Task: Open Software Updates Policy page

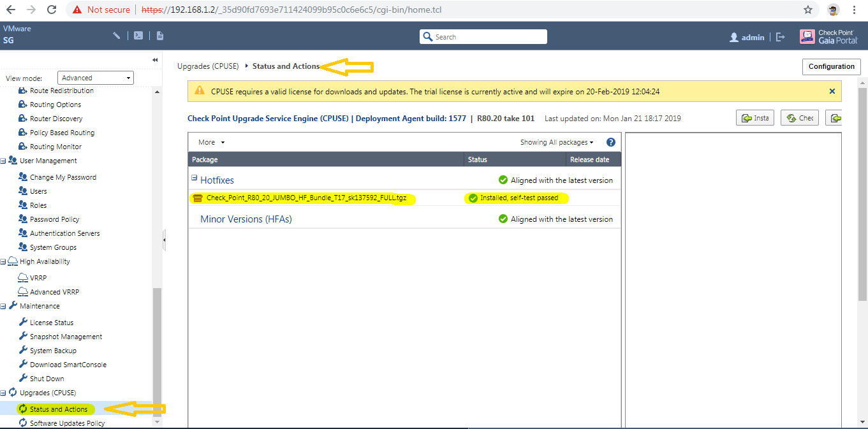Action: click(67, 423)
